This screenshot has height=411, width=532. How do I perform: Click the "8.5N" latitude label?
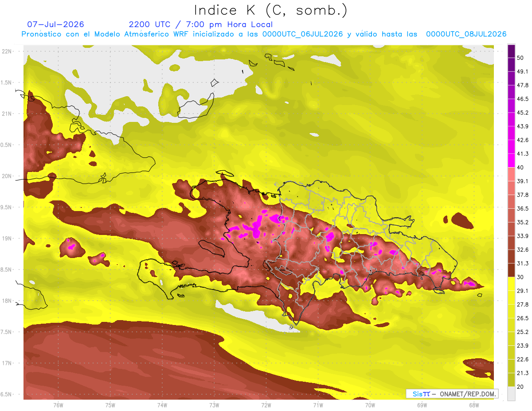(x=7, y=270)
